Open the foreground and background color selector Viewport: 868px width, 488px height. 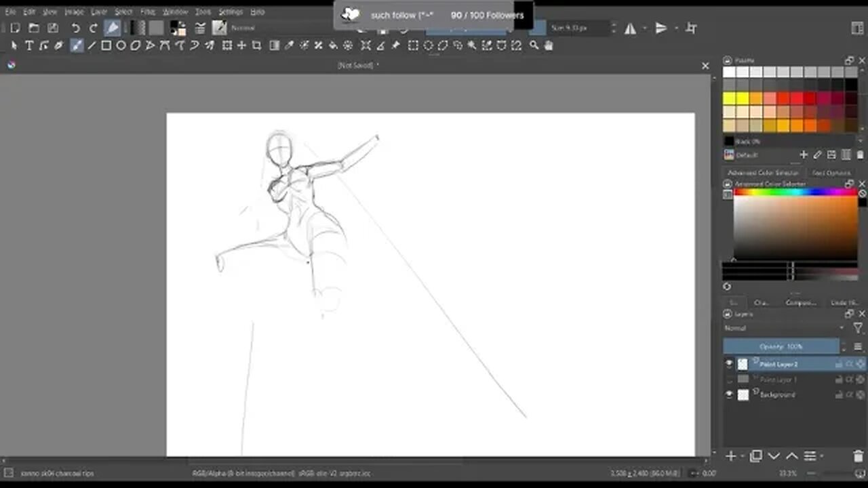(x=178, y=28)
